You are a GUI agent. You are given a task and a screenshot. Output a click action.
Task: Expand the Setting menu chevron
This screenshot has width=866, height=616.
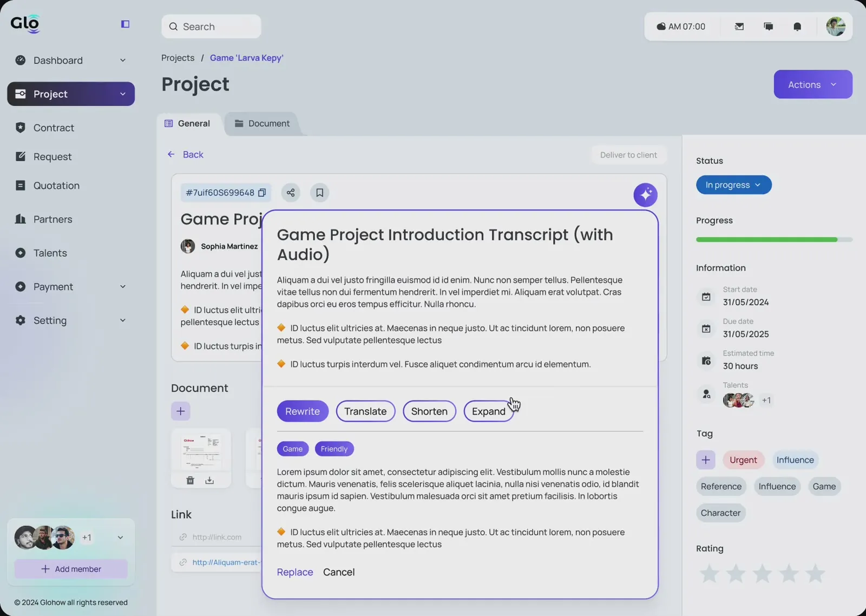point(123,320)
